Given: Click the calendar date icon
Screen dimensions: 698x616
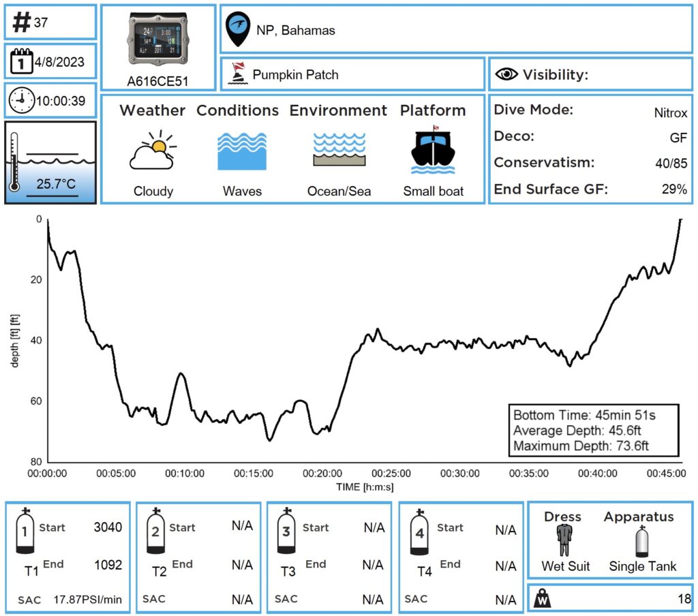Looking at the screenshot, I should pos(22,62).
